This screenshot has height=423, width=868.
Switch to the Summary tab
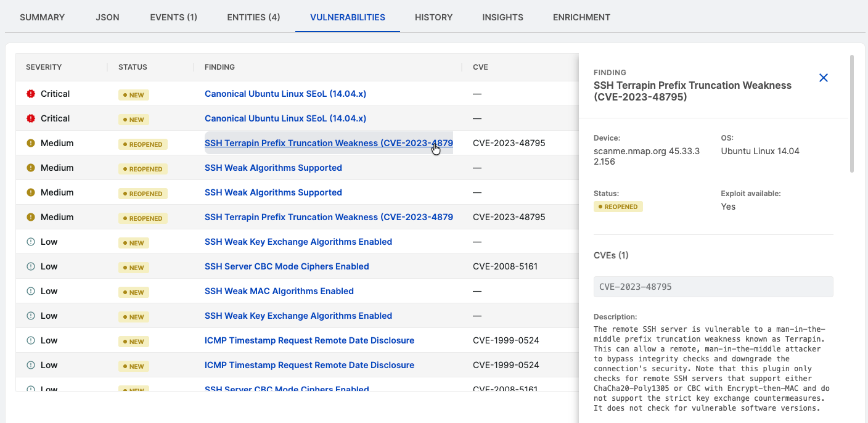tap(42, 17)
